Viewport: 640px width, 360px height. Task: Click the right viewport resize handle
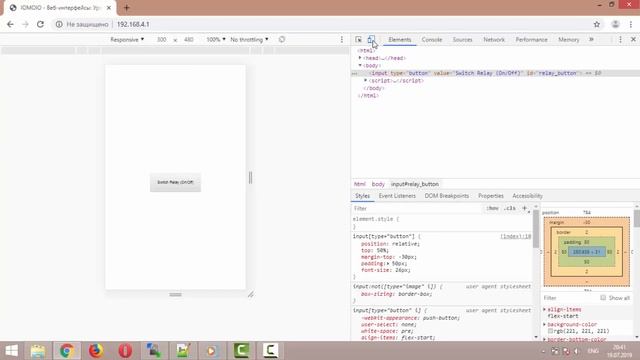pyautogui.click(x=250, y=178)
